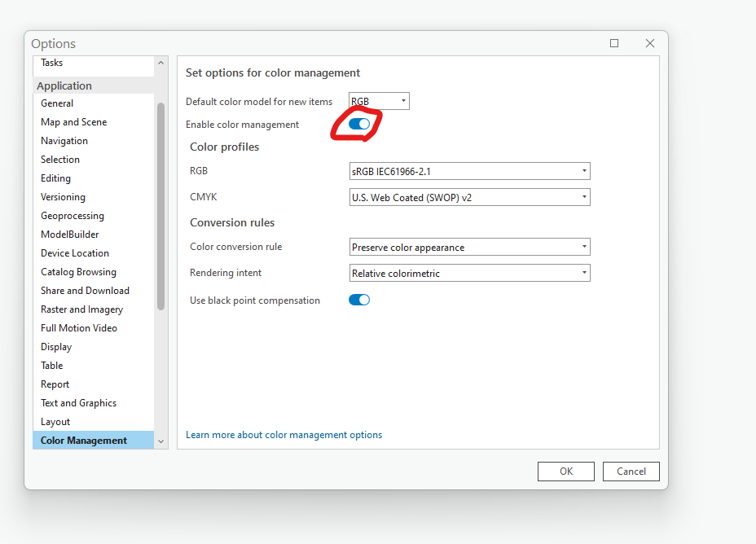The image size is (756, 544).
Task: Expand the Rendering intent dropdown
Action: tap(469, 273)
